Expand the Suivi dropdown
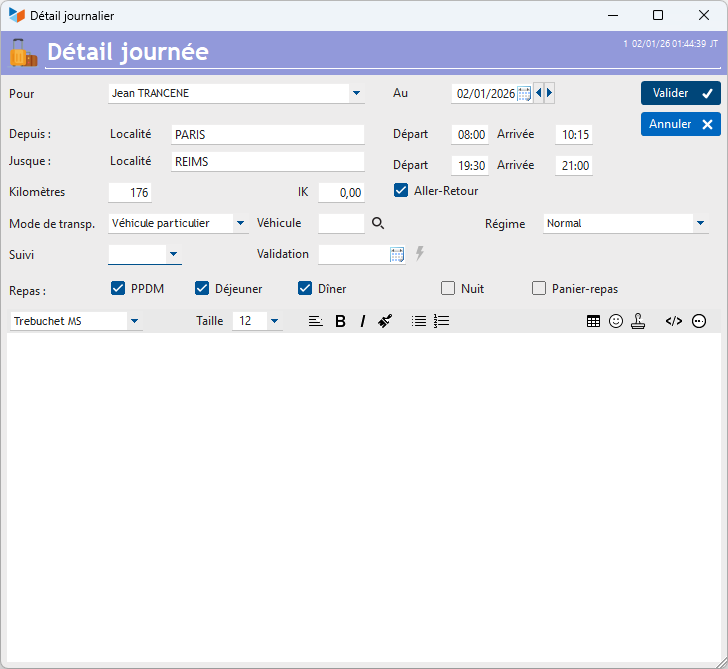This screenshot has width=728, height=669. point(173,255)
